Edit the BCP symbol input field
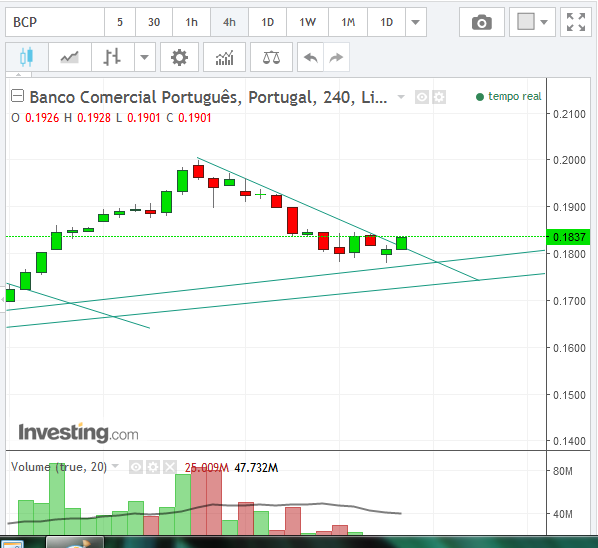The height and width of the screenshot is (548, 598). click(x=55, y=22)
